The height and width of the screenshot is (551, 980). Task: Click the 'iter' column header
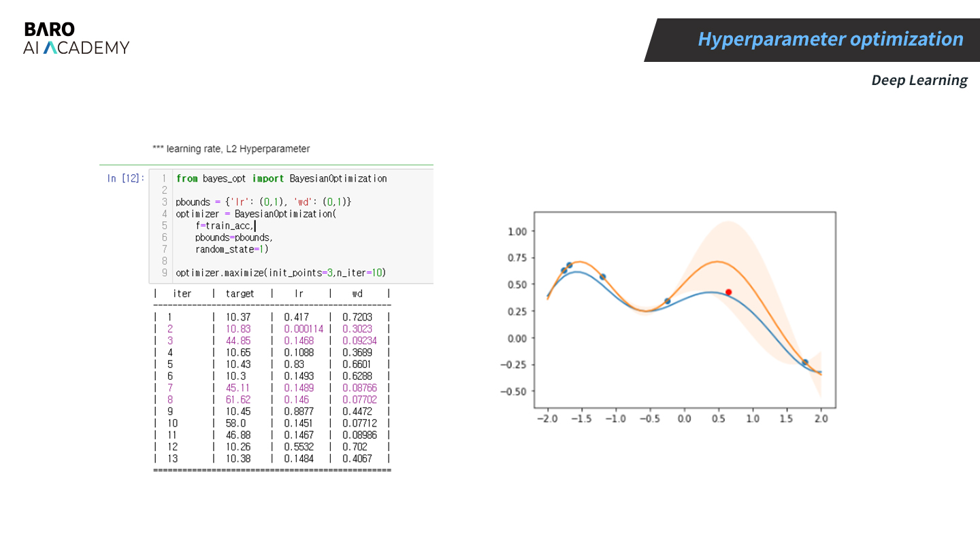182,294
